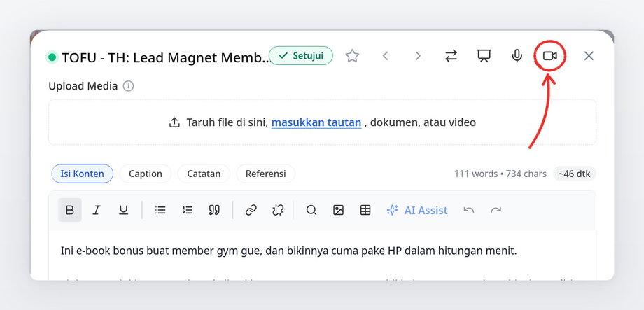Remove link with the unlink icon
The height and width of the screenshot is (310, 644).
pos(278,210)
